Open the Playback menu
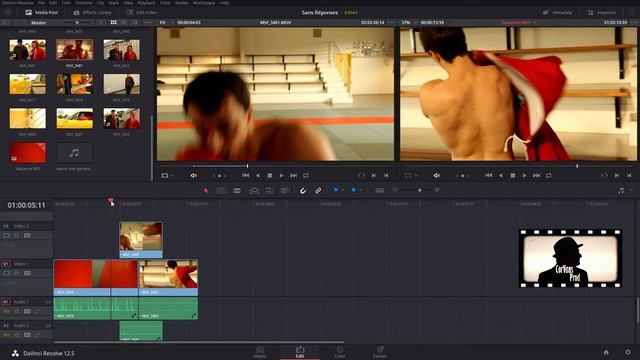Viewport: 640px width, 360px height. 146,3
